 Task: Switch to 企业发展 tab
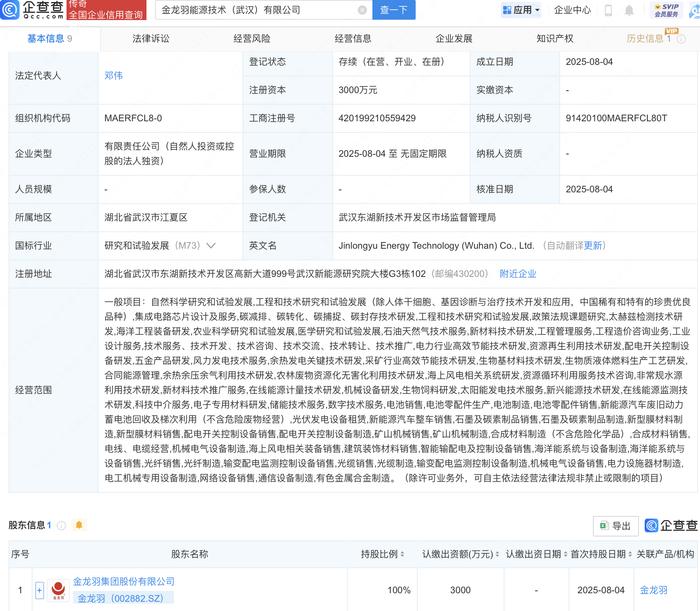[x=454, y=39]
